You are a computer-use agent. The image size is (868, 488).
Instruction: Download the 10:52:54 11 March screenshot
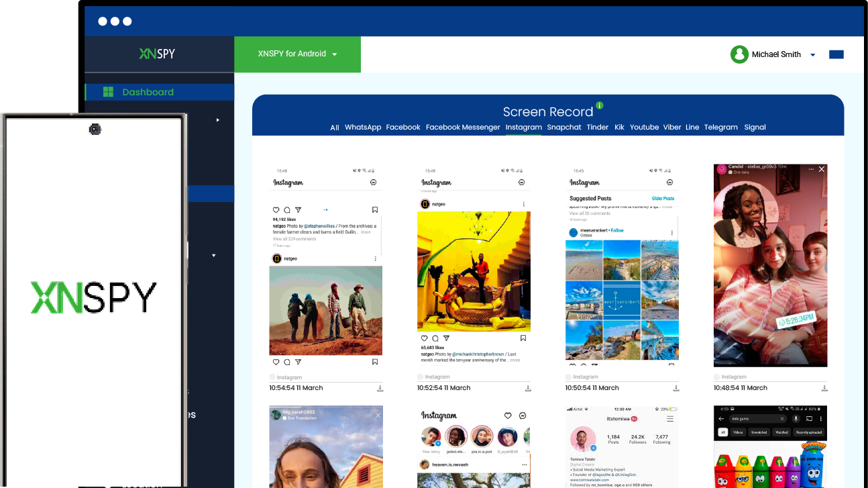(x=528, y=388)
